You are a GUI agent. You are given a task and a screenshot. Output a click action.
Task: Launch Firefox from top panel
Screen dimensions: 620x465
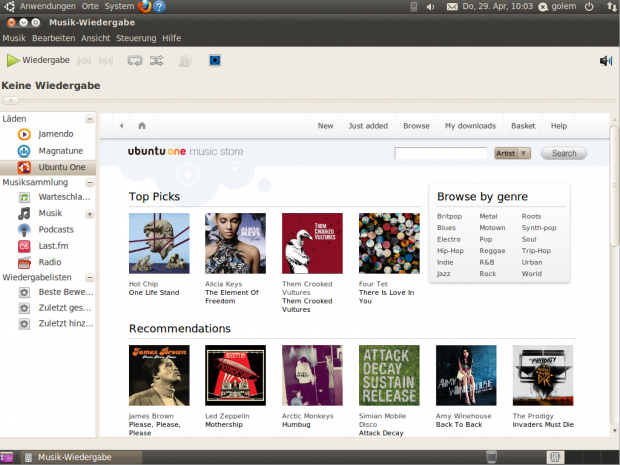pos(145,6)
